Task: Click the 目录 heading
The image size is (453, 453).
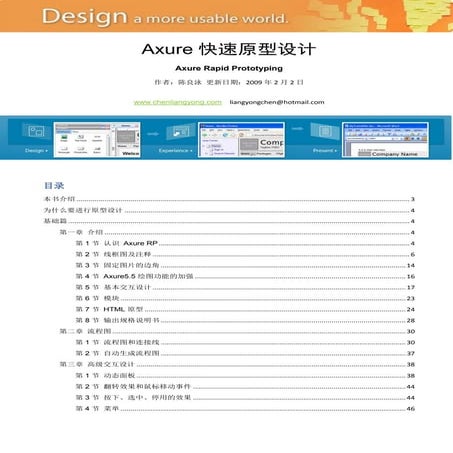Action: pyautogui.click(x=54, y=186)
